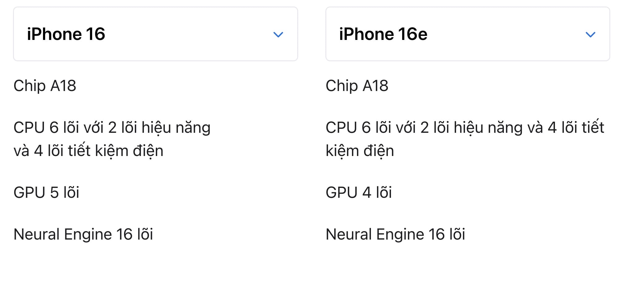Click "Neural Engine 16 lõi" under iPhone 16e
644x286 pixels.
tap(395, 234)
